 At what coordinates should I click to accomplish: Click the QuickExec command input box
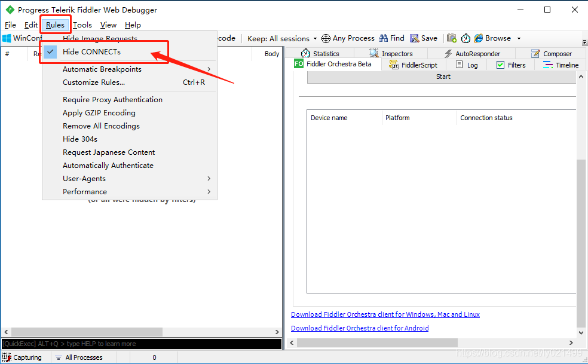tap(142, 344)
